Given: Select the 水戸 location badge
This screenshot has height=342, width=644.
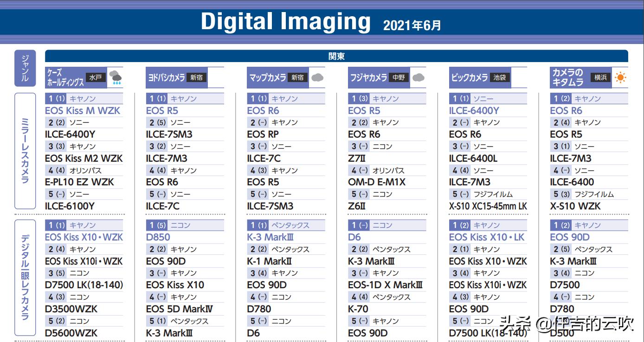Looking at the screenshot, I should 96,77.
